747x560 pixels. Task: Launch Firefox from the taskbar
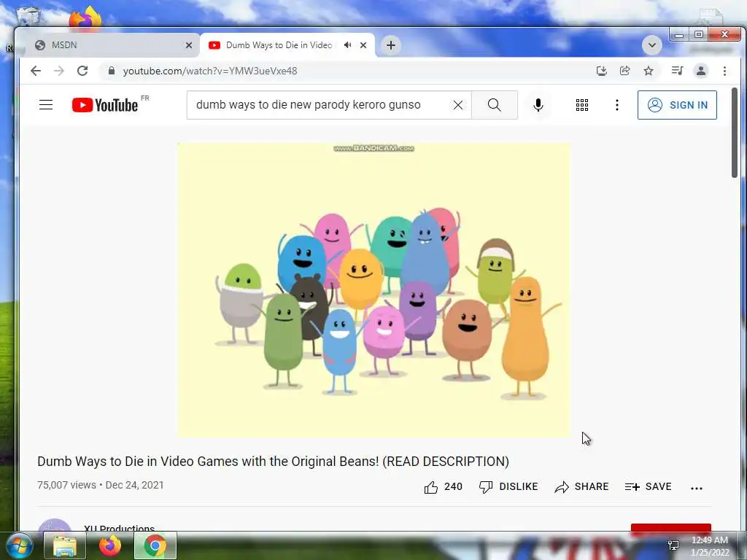(110, 545)
